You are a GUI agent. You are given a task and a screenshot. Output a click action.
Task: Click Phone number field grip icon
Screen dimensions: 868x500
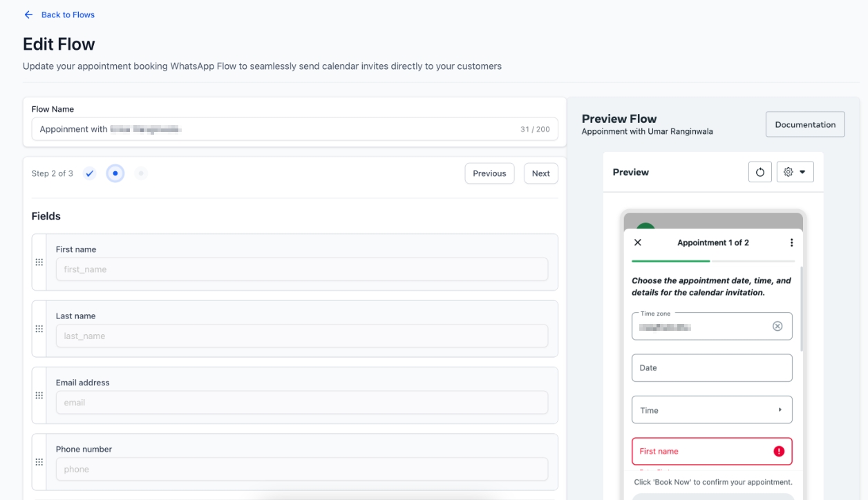(39, 462)
